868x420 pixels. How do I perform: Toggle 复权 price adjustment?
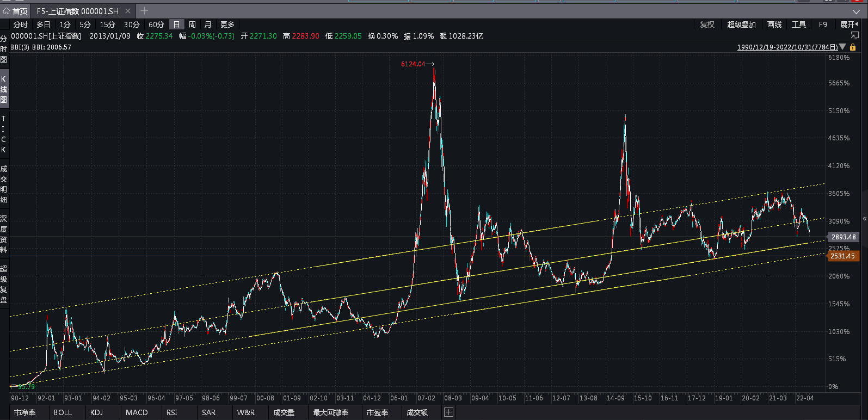tap(707, 24)
